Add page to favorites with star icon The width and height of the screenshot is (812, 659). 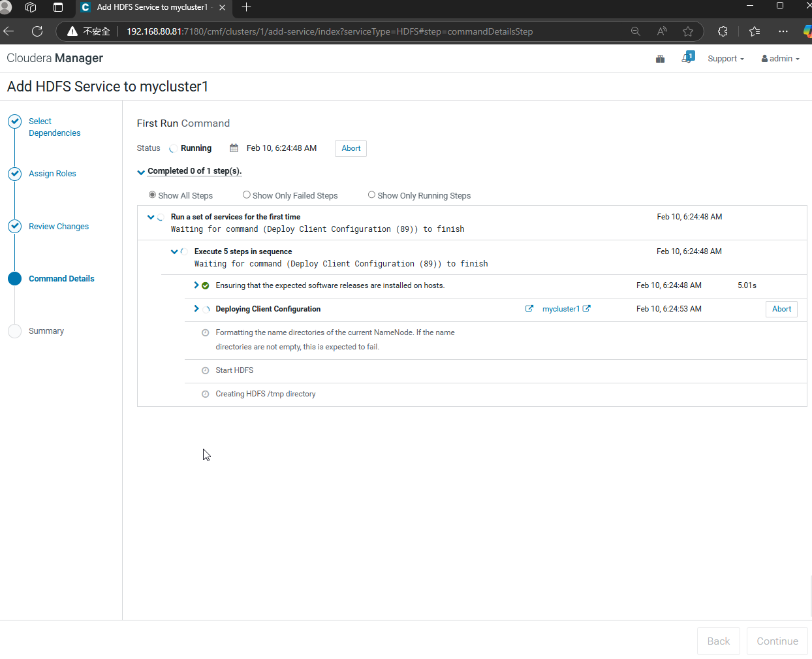pos(688,31)
